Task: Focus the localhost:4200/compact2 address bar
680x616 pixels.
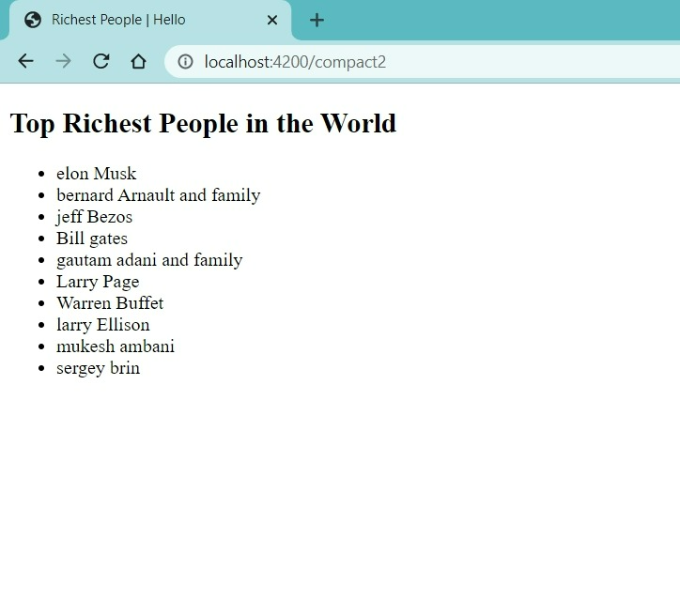Action: (x=423, y=62)
